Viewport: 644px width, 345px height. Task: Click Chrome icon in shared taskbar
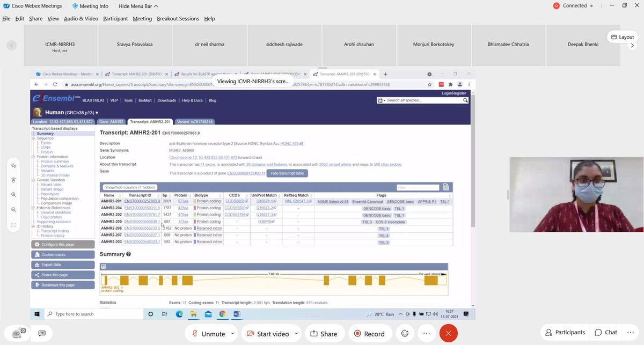coord(222,314)
